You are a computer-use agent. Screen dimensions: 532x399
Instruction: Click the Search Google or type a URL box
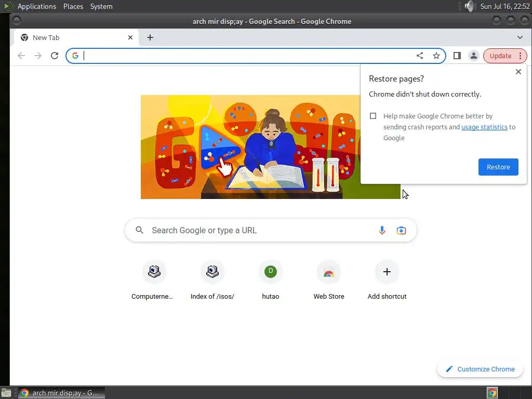tap(270, 230)
